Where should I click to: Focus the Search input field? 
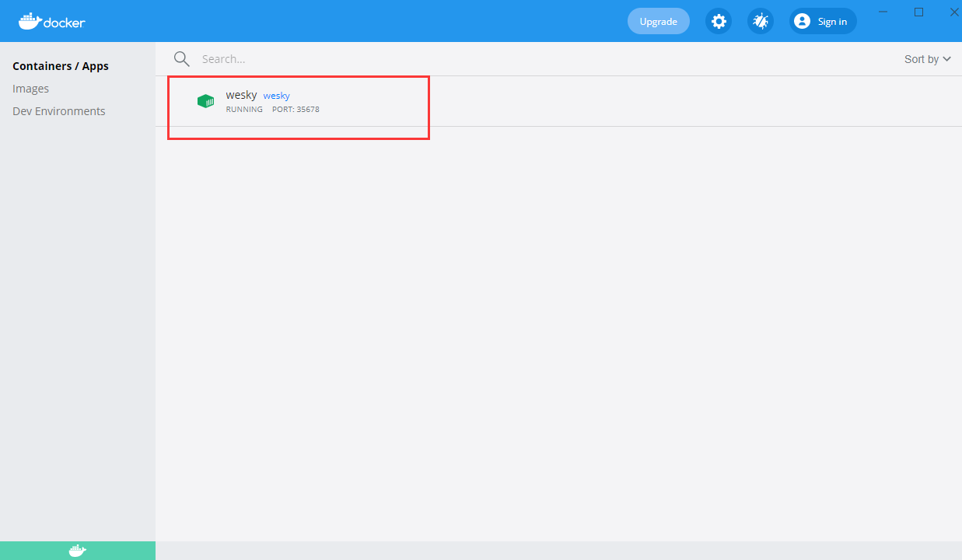click(544, 59)
